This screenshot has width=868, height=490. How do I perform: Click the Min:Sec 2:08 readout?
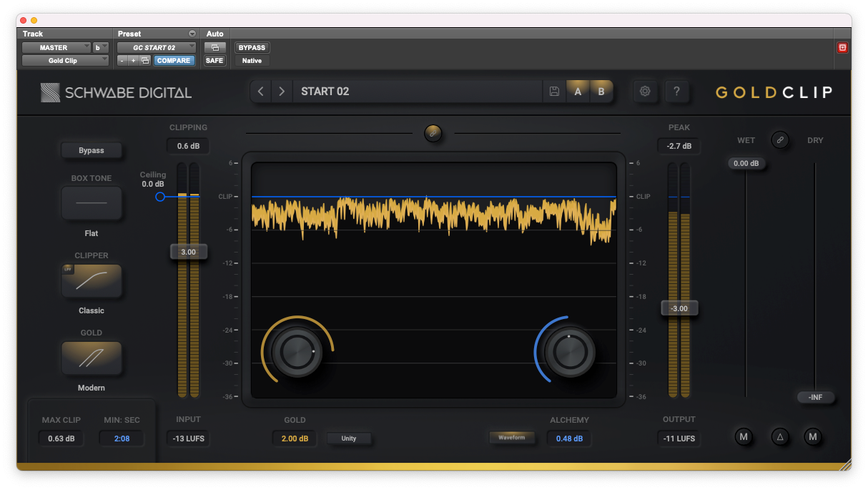[x=122, y=438]
